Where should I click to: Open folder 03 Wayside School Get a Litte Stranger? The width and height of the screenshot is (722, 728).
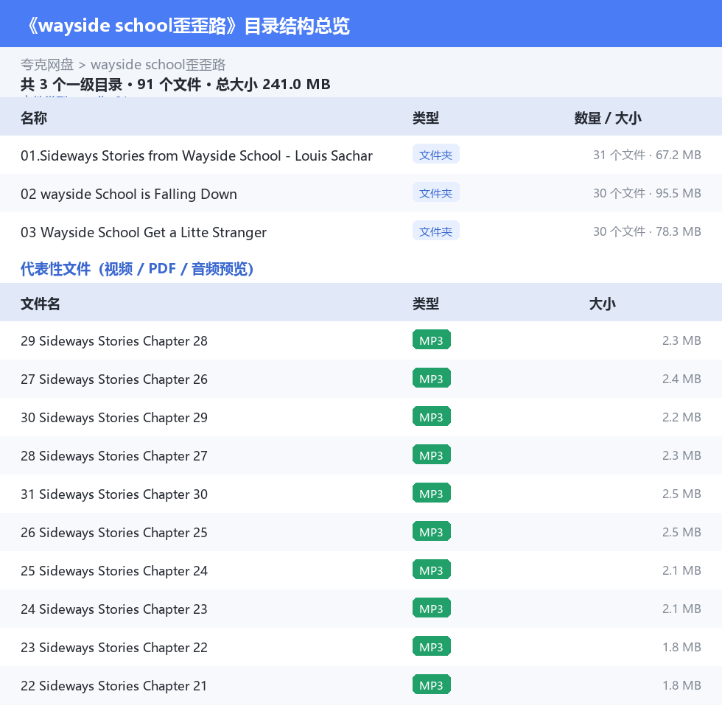point(144,232)
